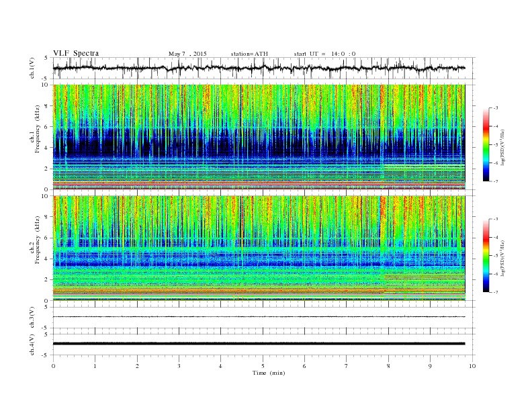
Task: Click the "5" tick on the time axis
Action: 263,366
